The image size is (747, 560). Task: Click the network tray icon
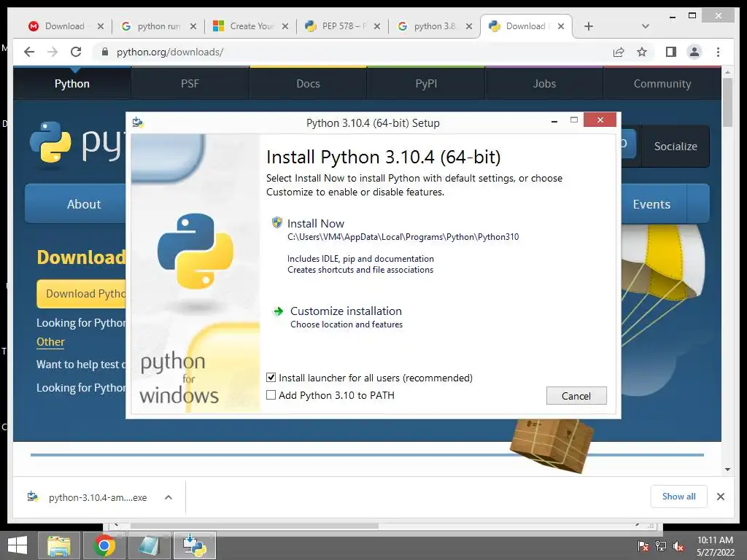(661, 546)
